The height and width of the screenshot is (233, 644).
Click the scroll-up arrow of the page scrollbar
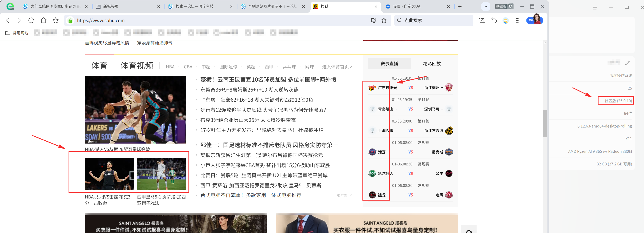tap(545, 43)
